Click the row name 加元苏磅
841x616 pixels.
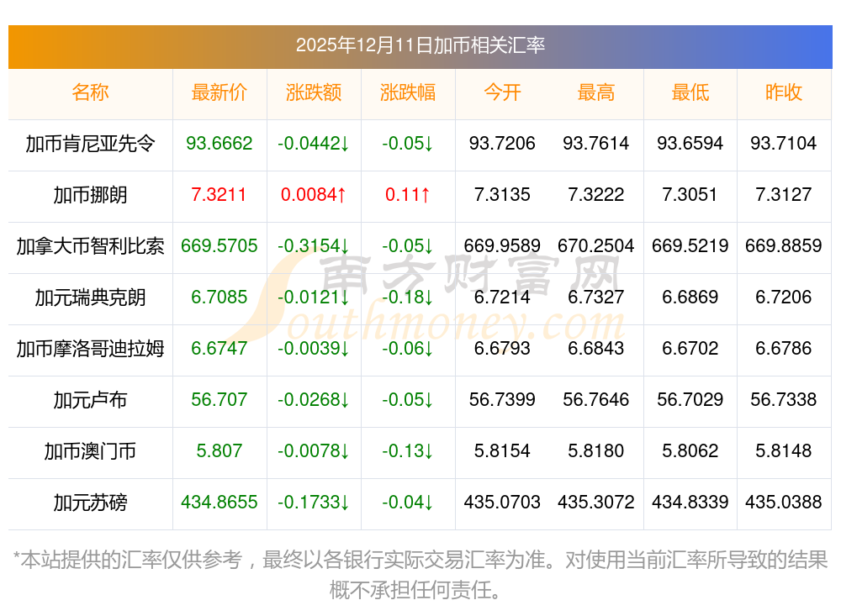click(90, 503)
